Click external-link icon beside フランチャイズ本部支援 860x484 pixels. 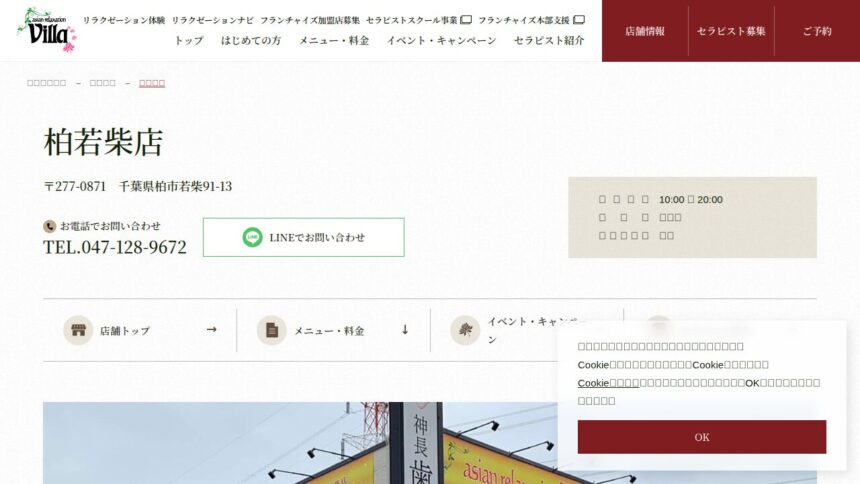(x=579, y=20)
